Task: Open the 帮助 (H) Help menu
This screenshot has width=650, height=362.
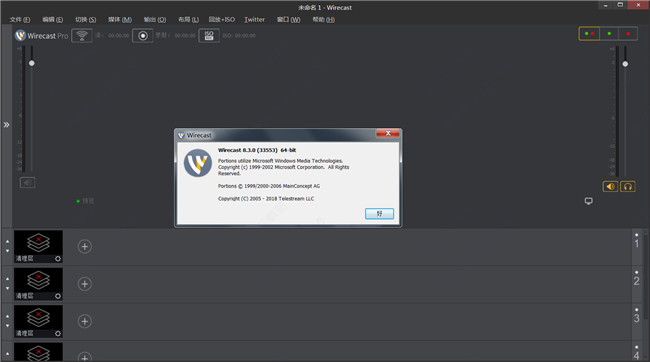Action: [323, 19]
